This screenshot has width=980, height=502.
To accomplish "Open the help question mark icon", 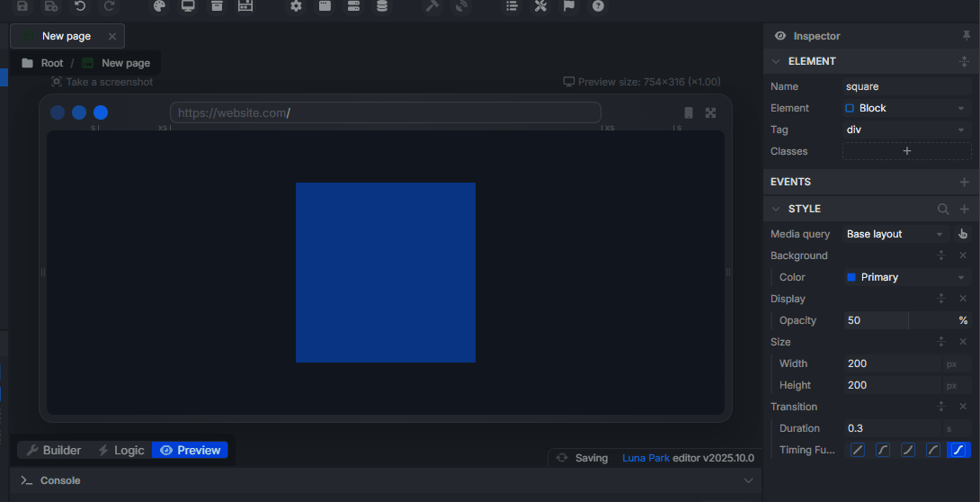I will pos(598,6).
